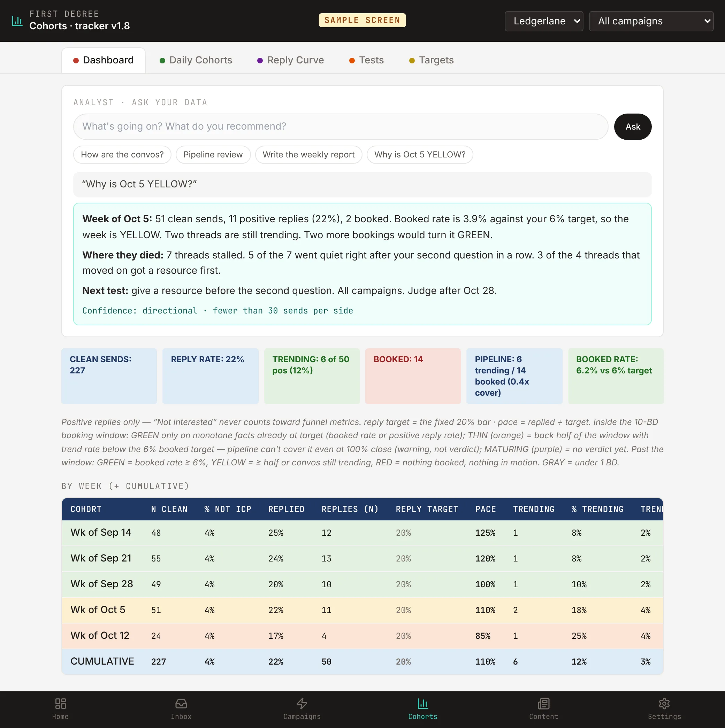Focus the analyst question input field
This screenshot has height=728, width=725.
tap(341, 126)
